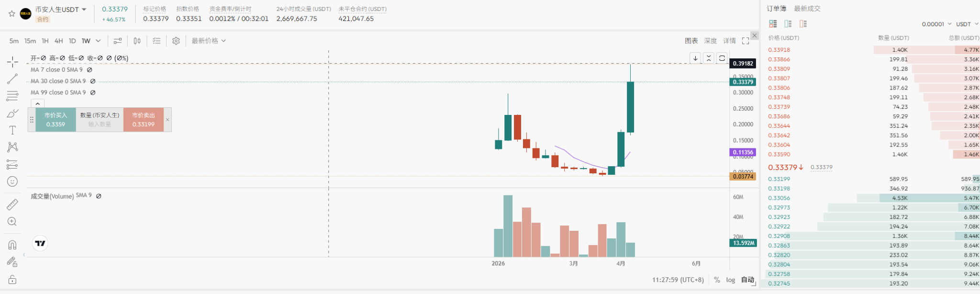980x294 pixels.
Task: Select the 4H timeframe interval
Action: (58, 41)
